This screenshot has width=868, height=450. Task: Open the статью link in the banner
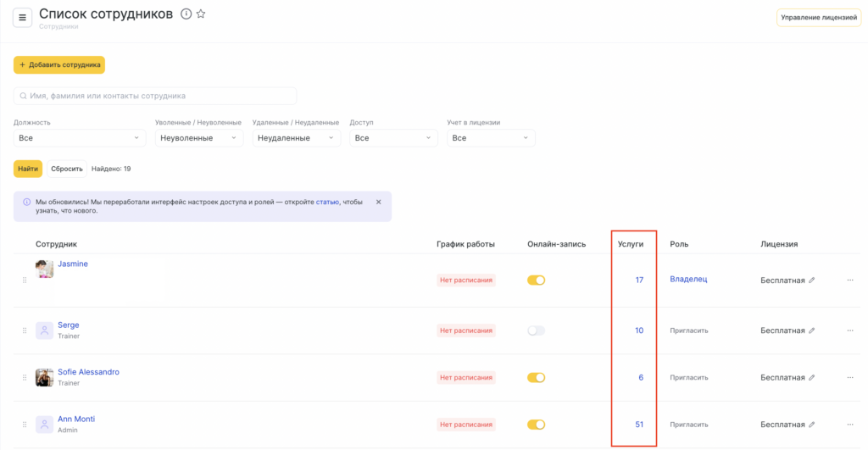pos(327,202)
